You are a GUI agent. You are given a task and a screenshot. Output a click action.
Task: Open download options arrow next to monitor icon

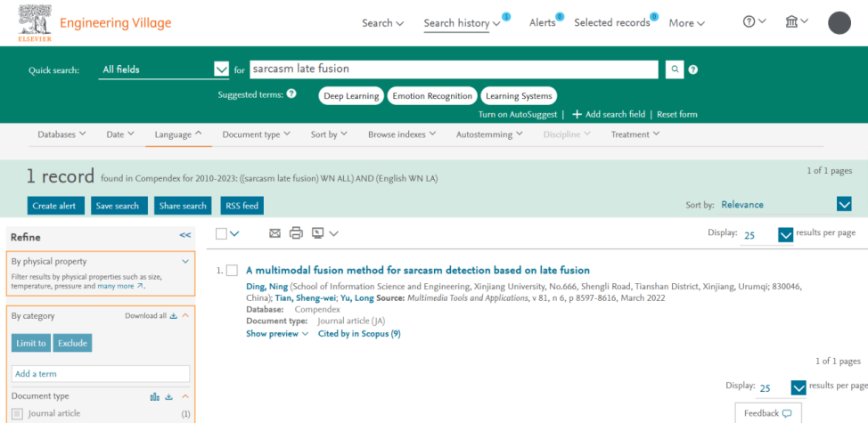333,234
